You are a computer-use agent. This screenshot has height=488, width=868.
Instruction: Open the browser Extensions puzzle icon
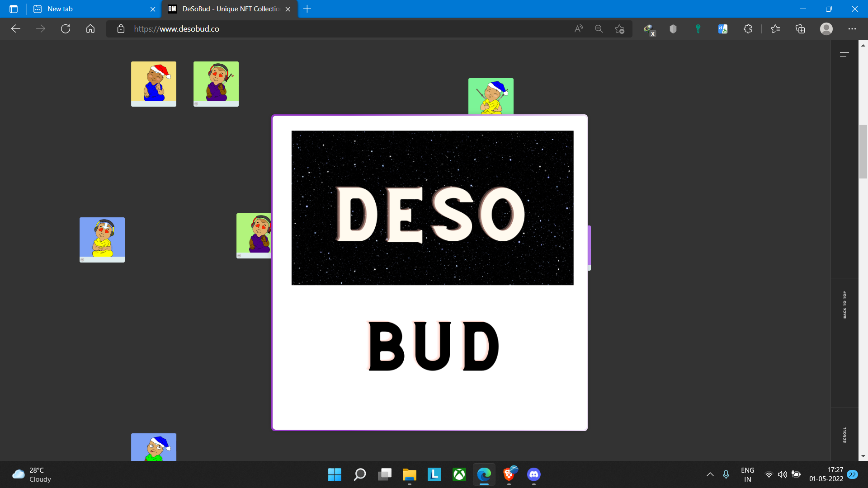click(x=748, y=29)
